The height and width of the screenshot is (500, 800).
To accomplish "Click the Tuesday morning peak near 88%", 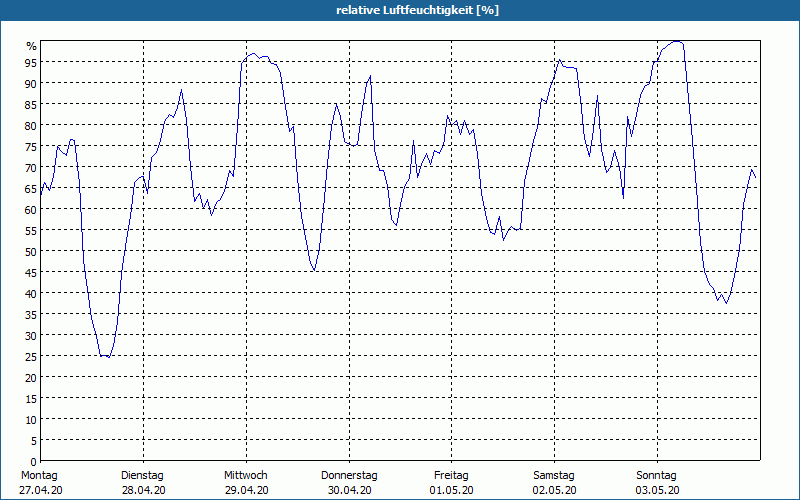I will [181, 90].
